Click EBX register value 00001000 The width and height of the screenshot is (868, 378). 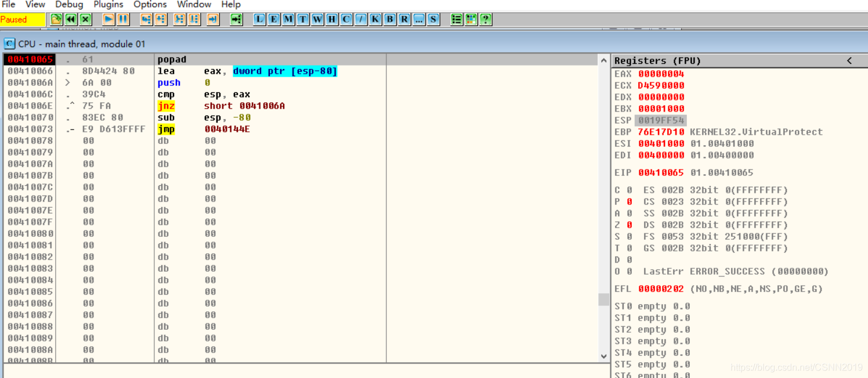coord(661,109)
